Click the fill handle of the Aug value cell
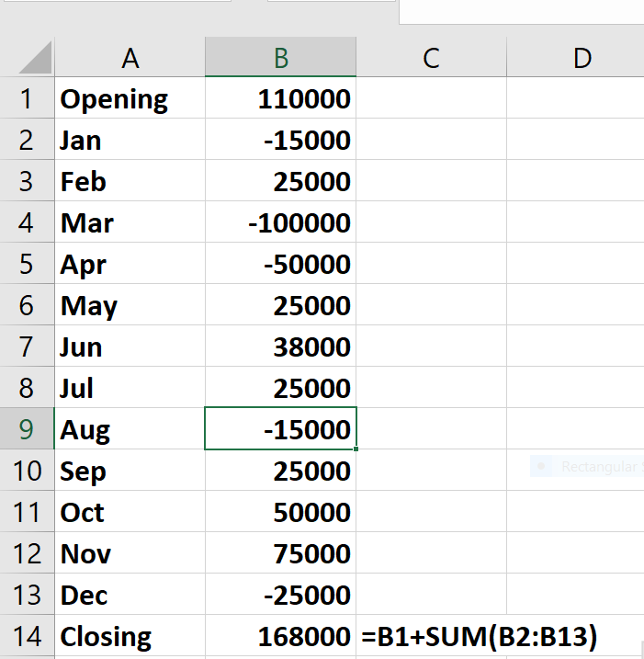Image resolution: width=644 pixels, height=659 pixels. coord(356,449)
